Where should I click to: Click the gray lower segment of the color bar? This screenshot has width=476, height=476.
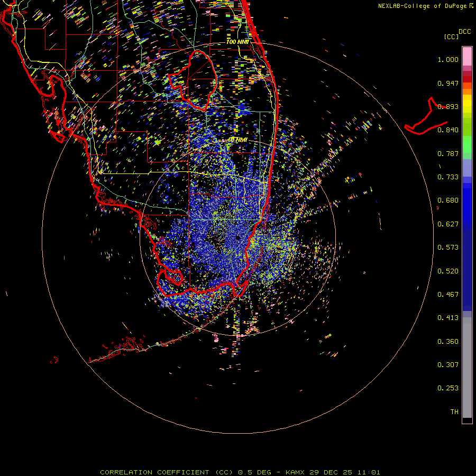click(x=467, y=368)
